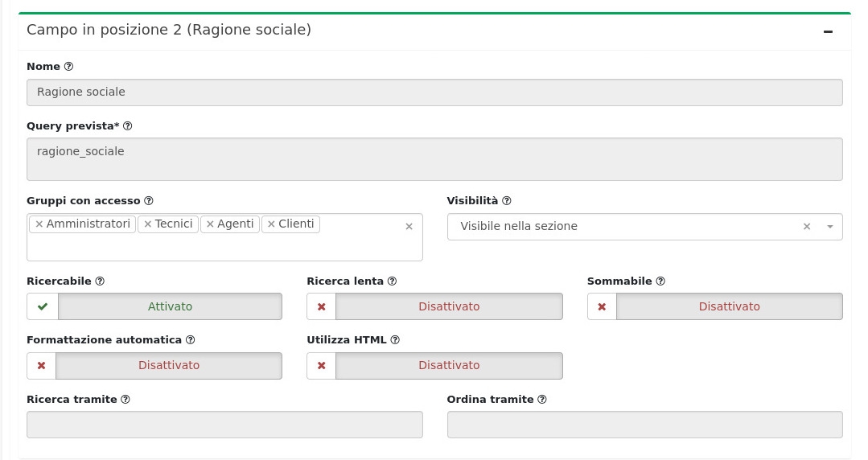
Task: Remove the Amministratori group tag
Action: pyautogui.click(x=39, y=224)
